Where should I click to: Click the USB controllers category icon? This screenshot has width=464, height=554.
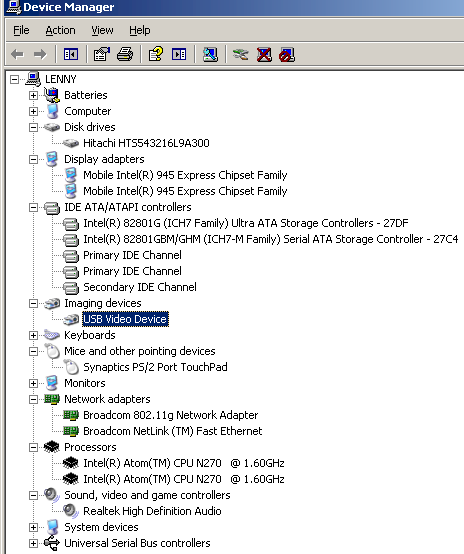(x=52, y=543)
